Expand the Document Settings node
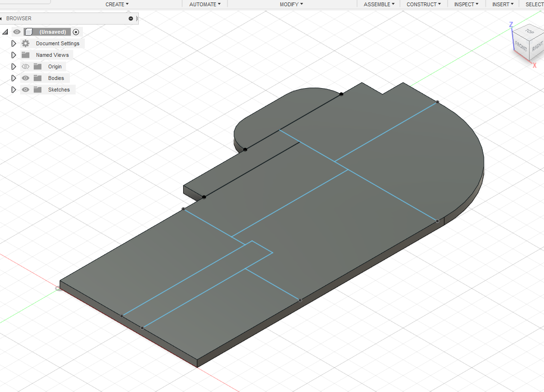This screenshot has width=544, height=392. tap(13, 43)
